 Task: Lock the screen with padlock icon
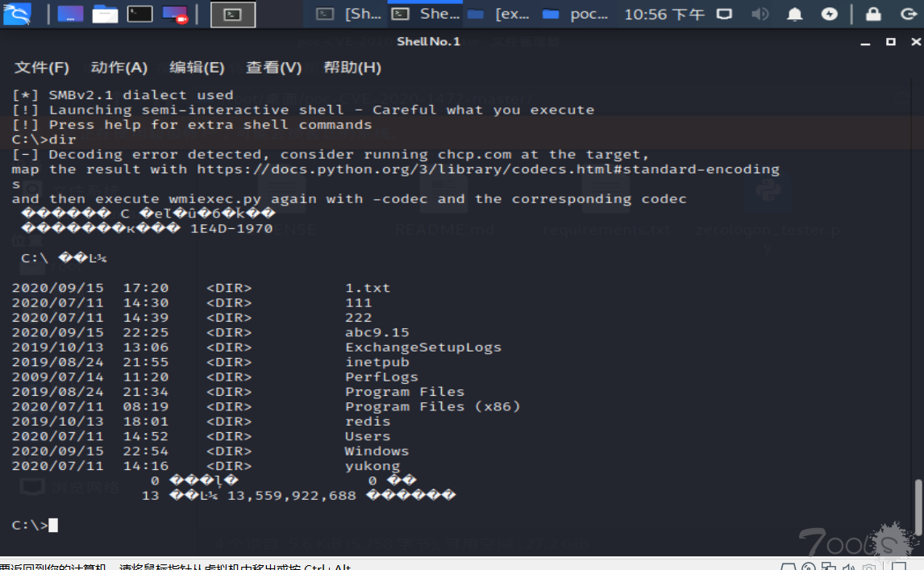[x=873, y=15]
